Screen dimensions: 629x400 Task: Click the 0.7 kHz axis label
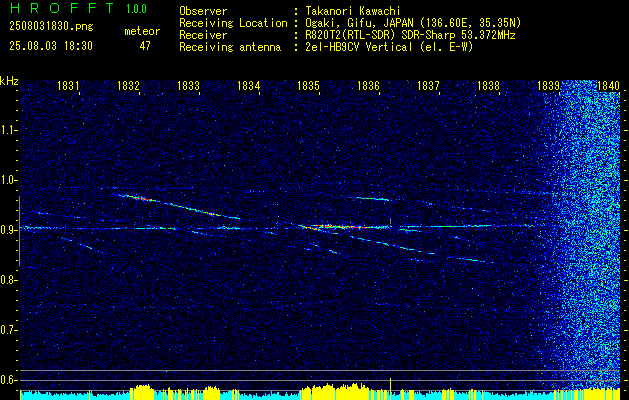pyautogui.click(x=8, y=330)
